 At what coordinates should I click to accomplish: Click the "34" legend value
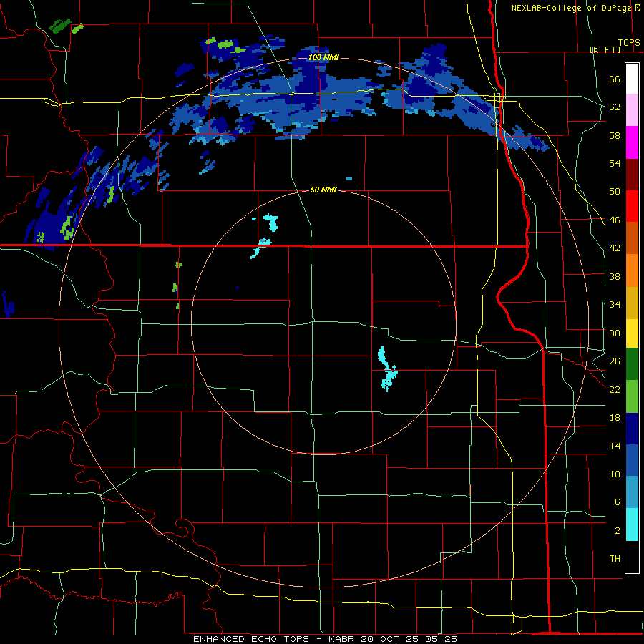(615, 304)
